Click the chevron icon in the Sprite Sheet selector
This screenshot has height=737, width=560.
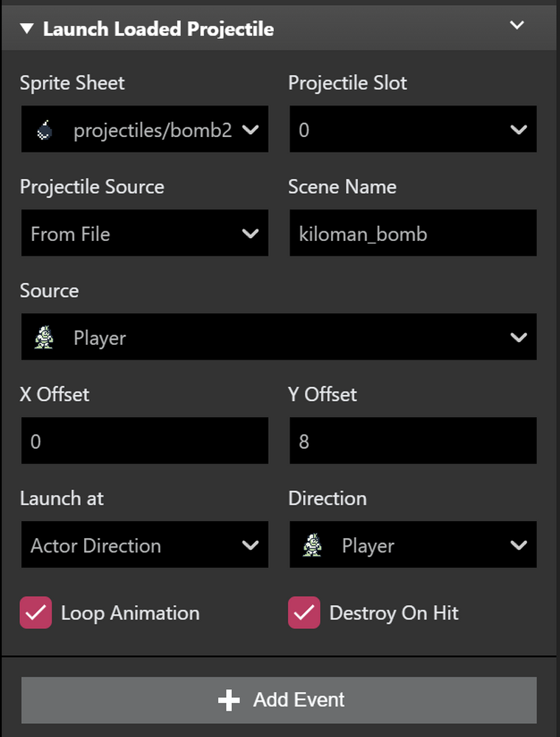(x=253, y=129)
